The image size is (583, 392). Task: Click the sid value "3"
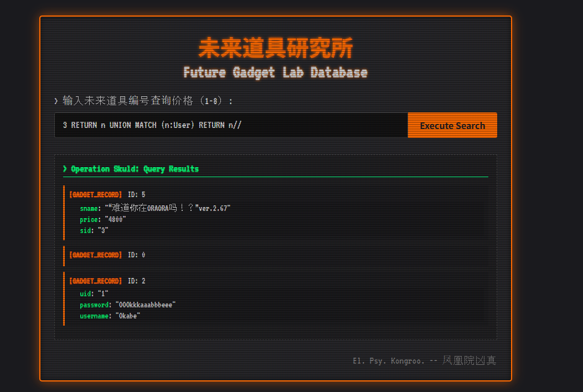pyautogui.click(x=103, y=230)
